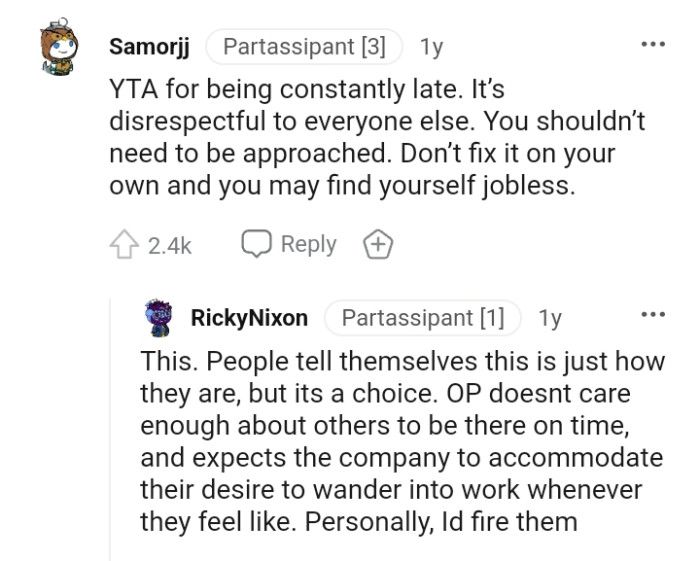Image resolution: width=700 pixels, height=561 pixels.
Task: Click the speech bubble reply icon
Action: [x=256, y=244]
